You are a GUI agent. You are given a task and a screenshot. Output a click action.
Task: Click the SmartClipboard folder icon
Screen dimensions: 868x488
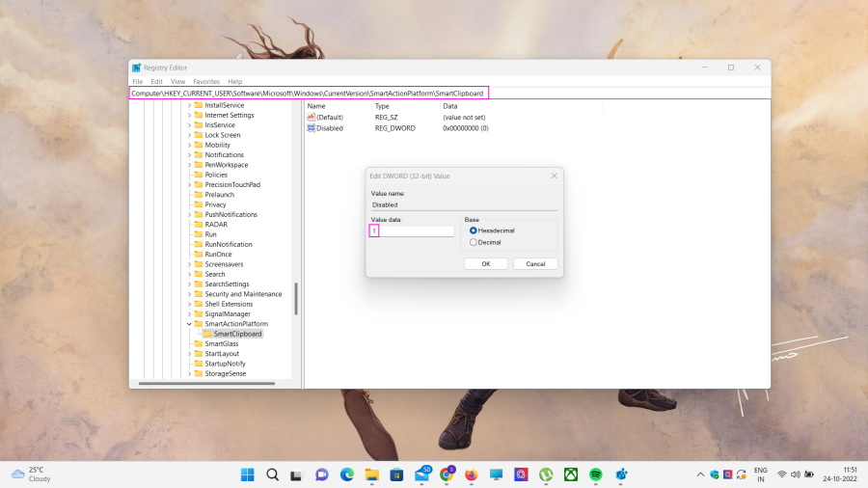pos(207,334)
